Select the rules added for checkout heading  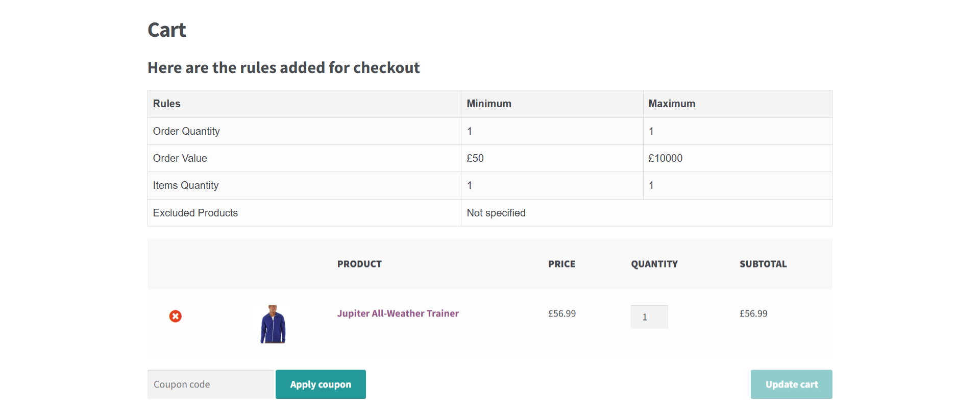(283, 67)
